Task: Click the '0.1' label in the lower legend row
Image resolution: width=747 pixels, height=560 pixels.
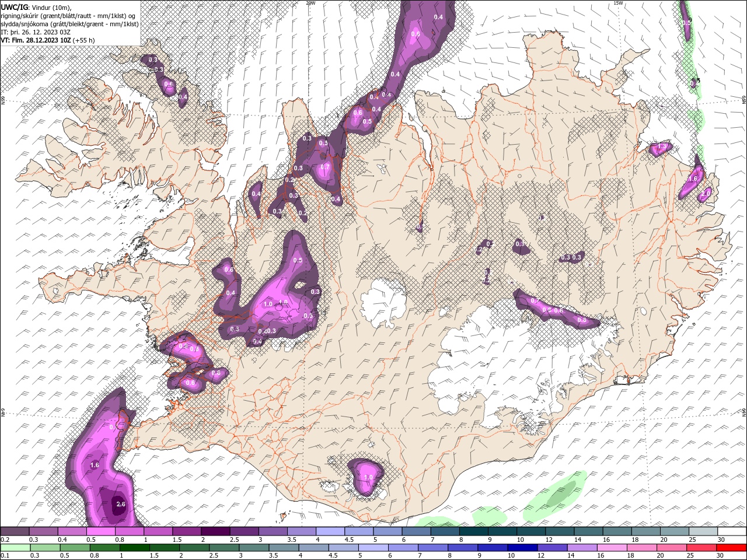Action: click(x=4, y=556)
